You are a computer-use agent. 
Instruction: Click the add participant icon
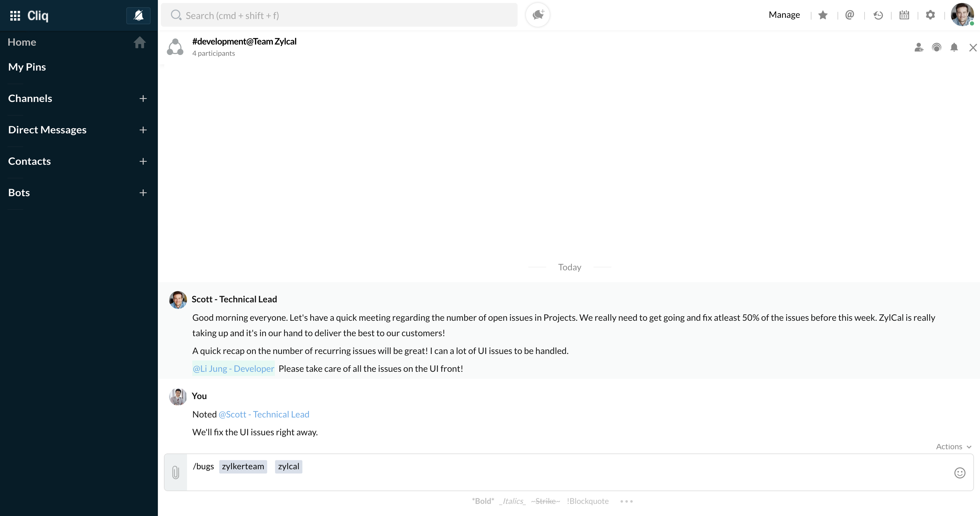click(x=919, y=47)
